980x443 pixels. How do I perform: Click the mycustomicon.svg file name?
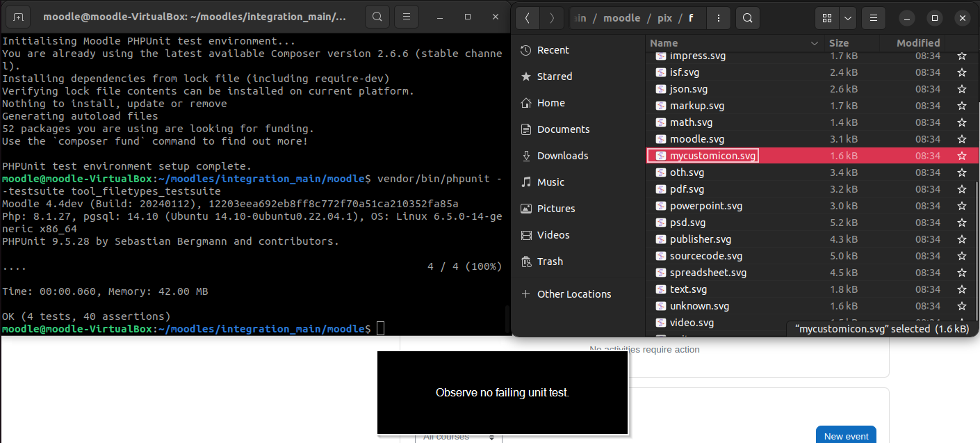(x=712, y=156)
